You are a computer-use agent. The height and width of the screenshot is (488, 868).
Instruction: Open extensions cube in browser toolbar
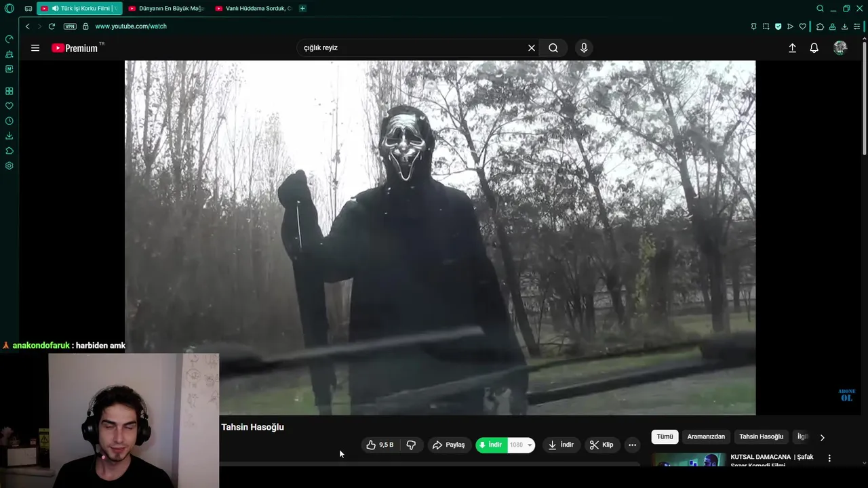[x=820, y=26]
